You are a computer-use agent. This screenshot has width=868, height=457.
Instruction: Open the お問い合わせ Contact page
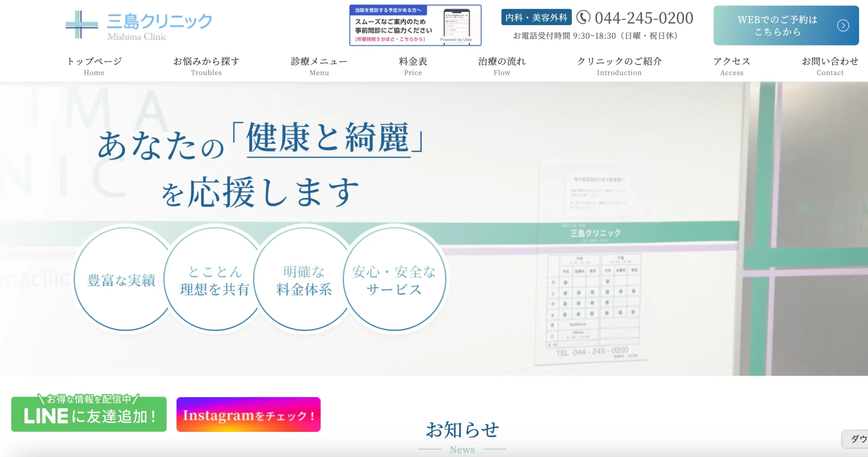[830, 66]
